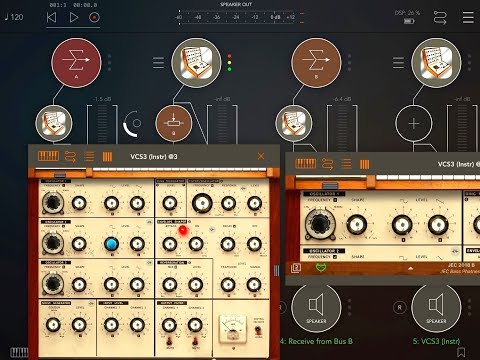Click Oscillator 1 shape knob in right VCS3 window

[356, 225]
